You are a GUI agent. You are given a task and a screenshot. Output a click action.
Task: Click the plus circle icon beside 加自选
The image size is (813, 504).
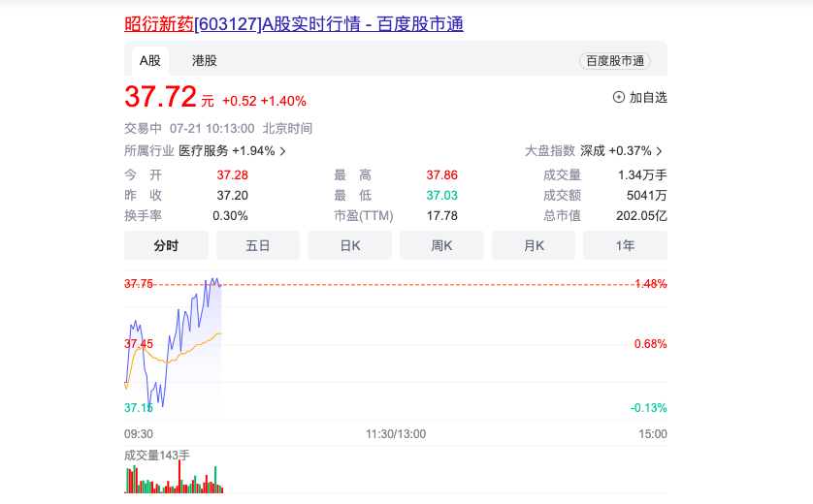click(x=619, y=97)
